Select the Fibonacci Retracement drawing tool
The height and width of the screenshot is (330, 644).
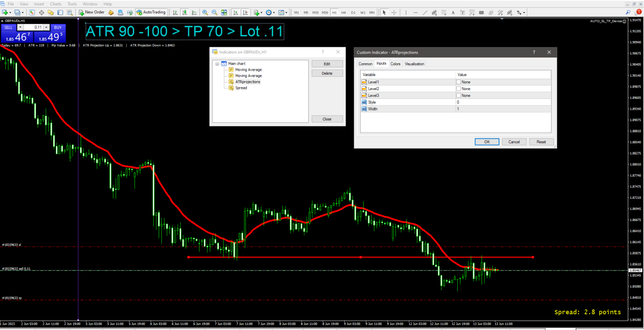[443, 12]
